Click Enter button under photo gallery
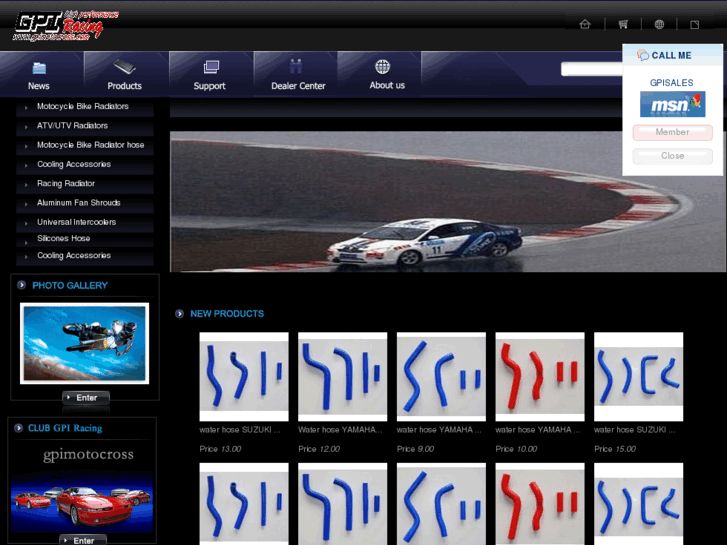Image resolution: width=727 pixels, height=545 pixels. pos(86,398)
